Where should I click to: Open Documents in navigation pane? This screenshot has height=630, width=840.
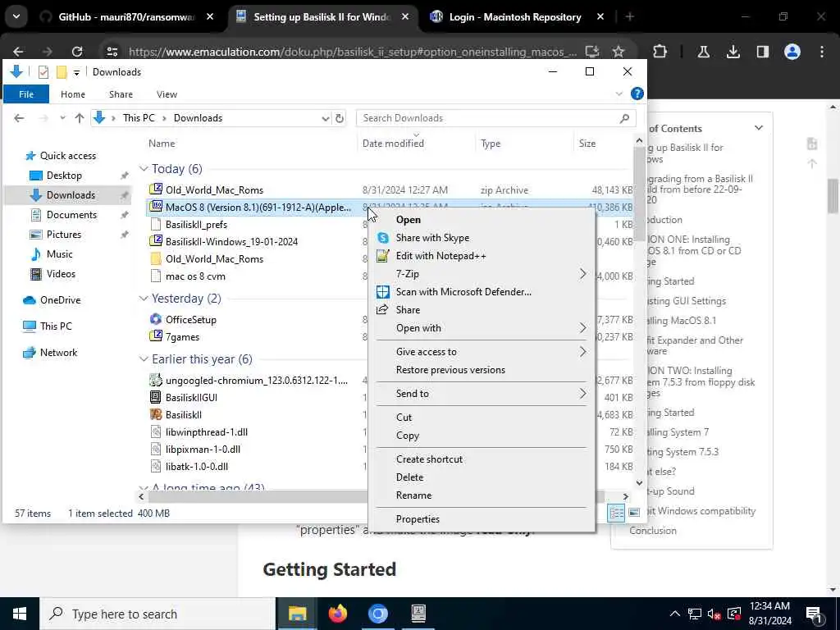click(72, 215)
